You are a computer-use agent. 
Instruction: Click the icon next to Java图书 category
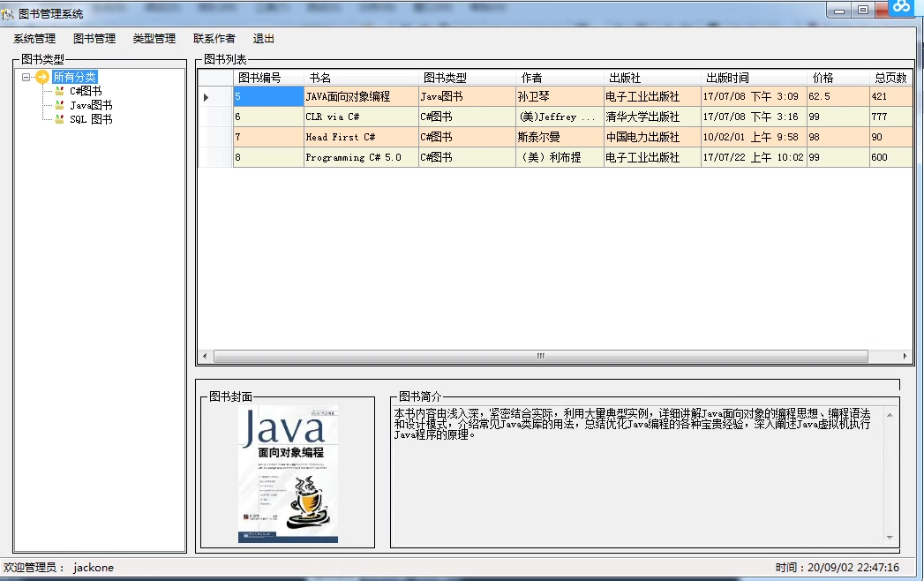click(x=59, y=105)
